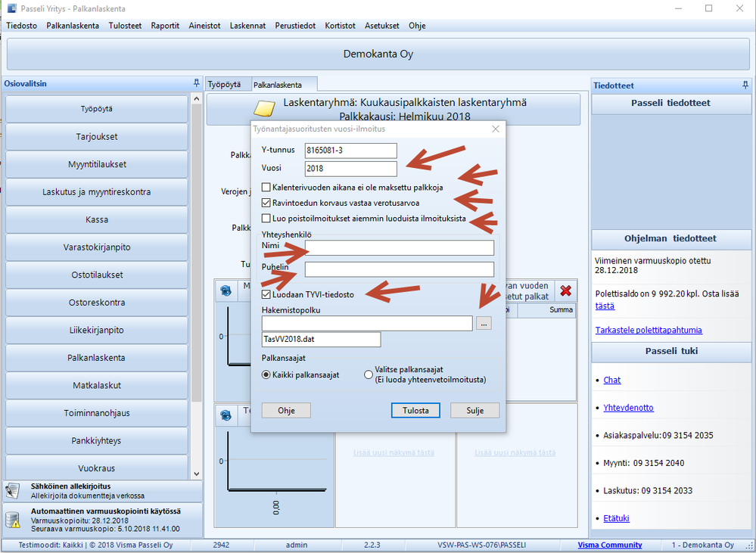Open the Yhteydenotto link

pyautogui.click(x=628, y=408)
